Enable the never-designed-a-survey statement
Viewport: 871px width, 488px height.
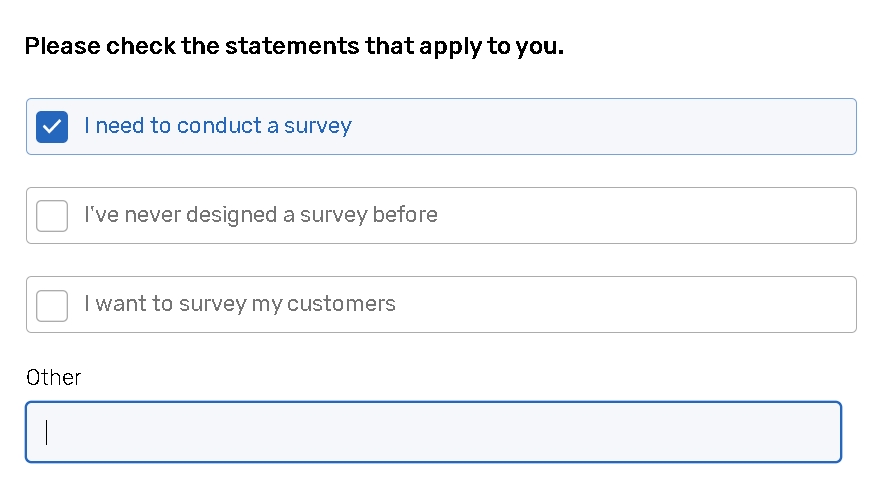point(52,216)
